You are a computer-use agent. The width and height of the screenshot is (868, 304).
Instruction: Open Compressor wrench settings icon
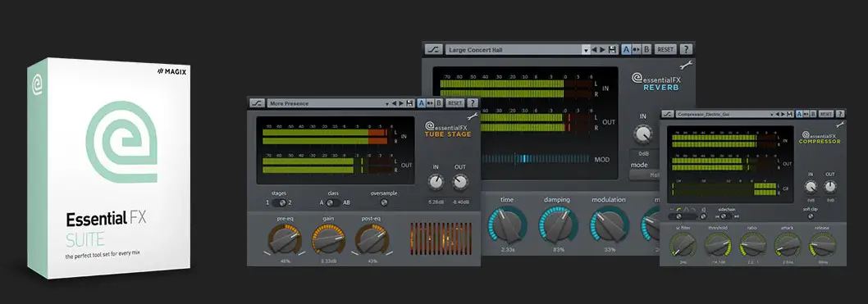(x=840, y=125)
